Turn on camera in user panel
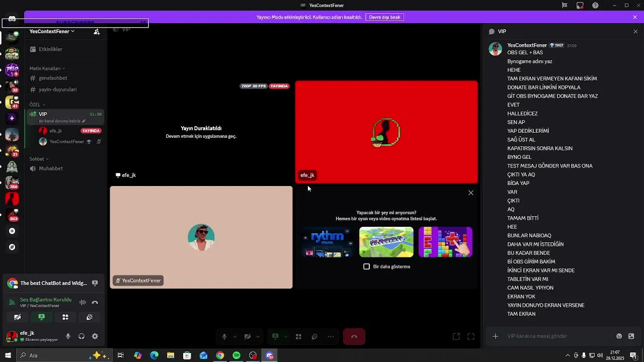644x362 pixels. click(17, 317)
